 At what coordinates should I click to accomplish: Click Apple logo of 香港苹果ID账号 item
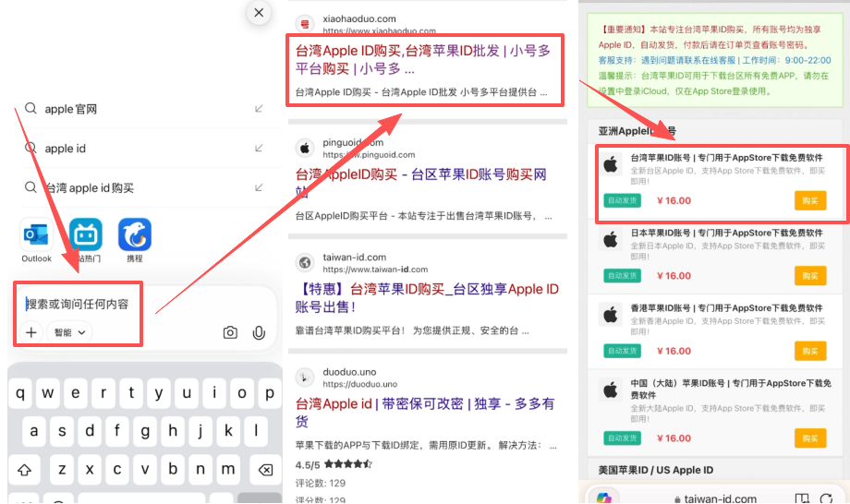point(611,315)
